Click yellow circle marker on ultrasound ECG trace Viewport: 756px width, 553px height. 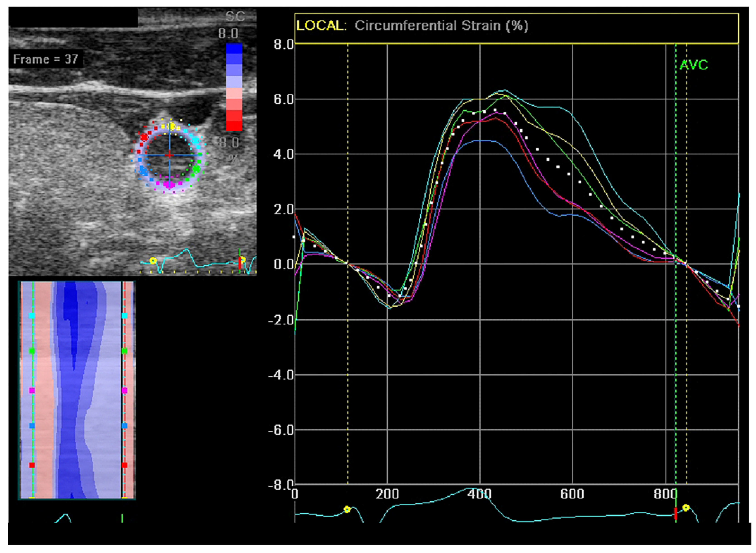coord(153,260)
